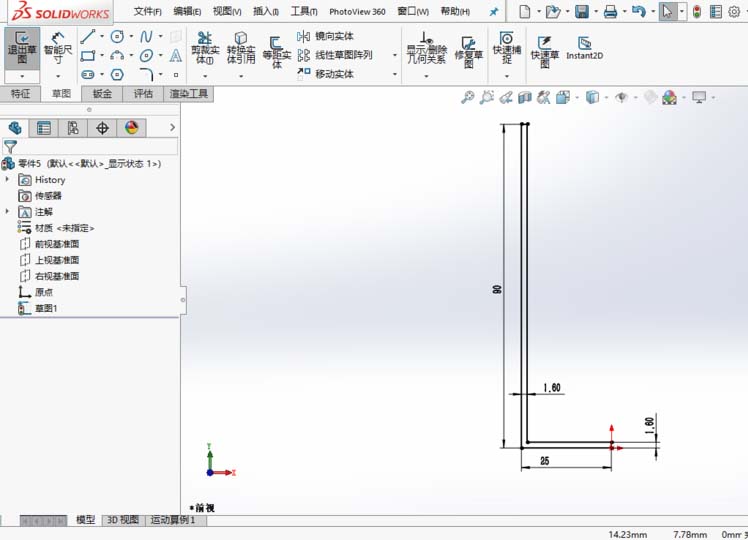Select the Arc sketch tool
This screenshot has height=540, width=748.
point(117,56)
